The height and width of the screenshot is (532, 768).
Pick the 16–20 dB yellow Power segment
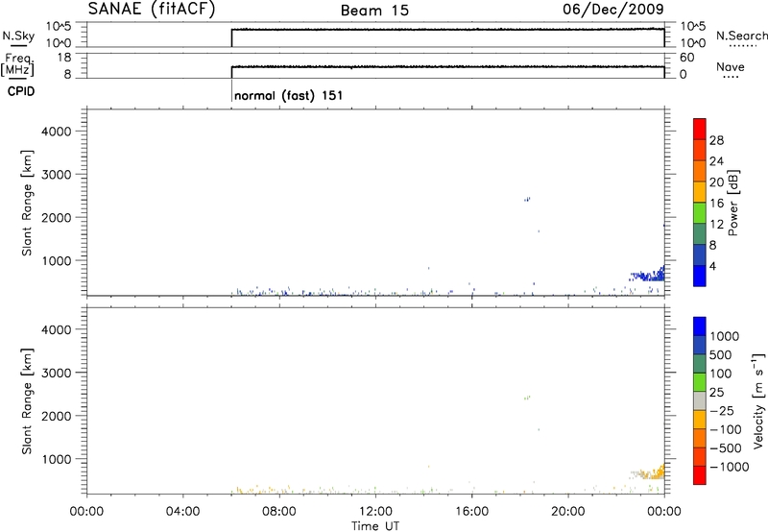coord(700,192)
